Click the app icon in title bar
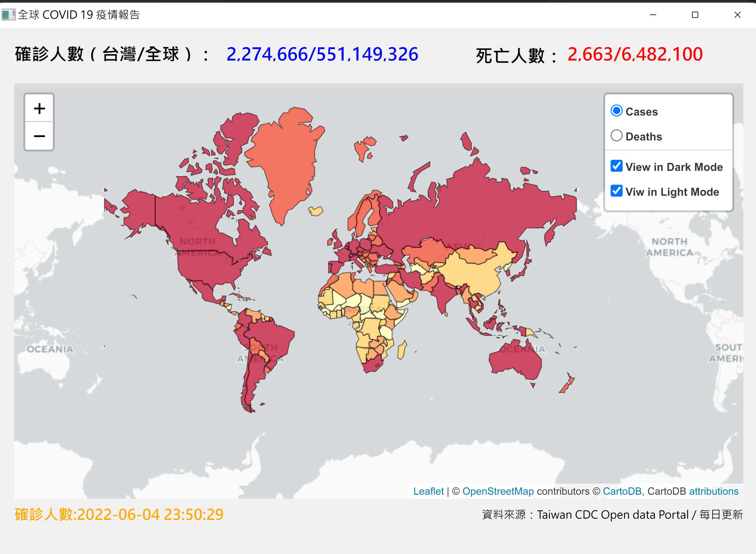Viewport: 756px width, 554px height. 8,14
